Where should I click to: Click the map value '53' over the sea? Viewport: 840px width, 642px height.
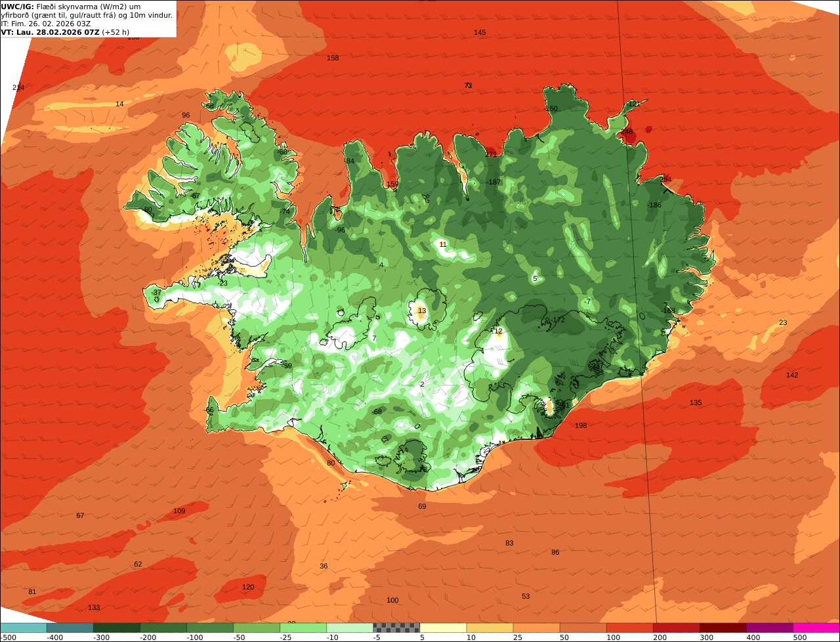pyautogui.click(x=526, y=596)
